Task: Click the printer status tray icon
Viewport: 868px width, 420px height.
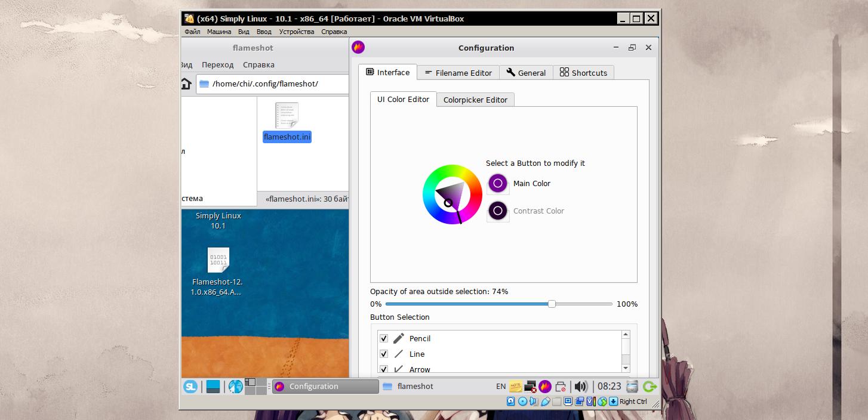Action: pos(561,386)
